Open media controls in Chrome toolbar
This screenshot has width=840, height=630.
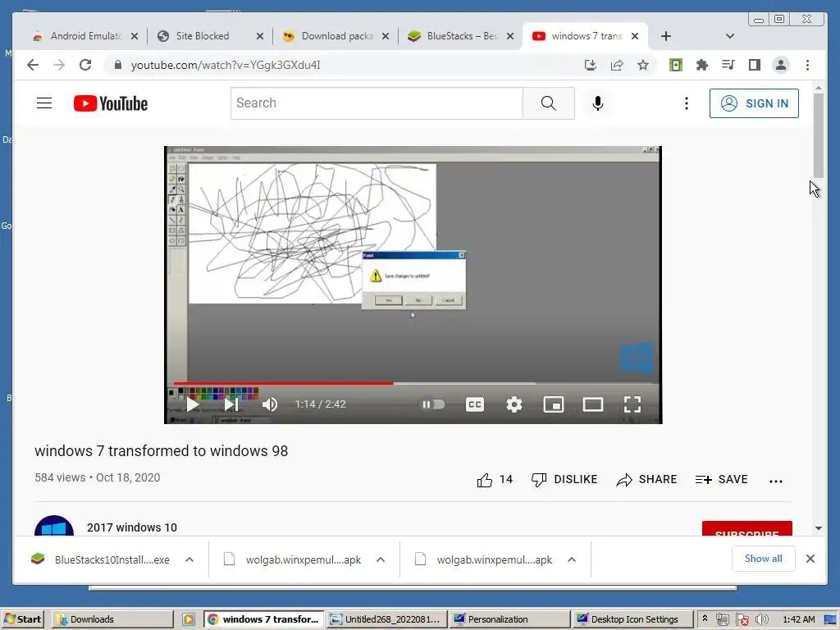pyautogui.click(x=728, y=65)
